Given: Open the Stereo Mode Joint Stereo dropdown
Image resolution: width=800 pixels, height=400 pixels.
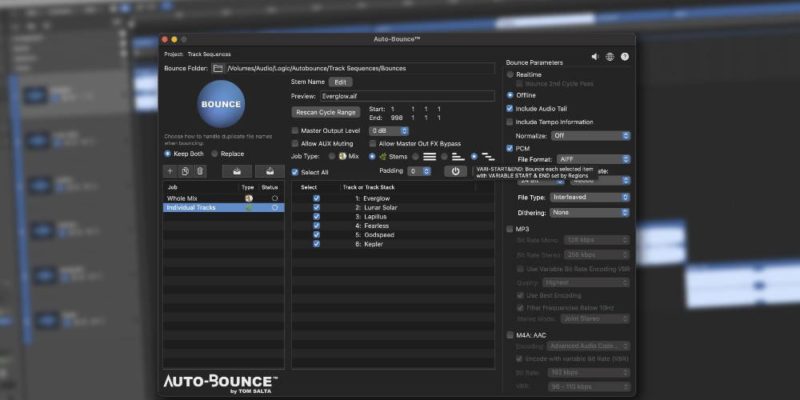Looking at the screenshot, I should click(595, 318).
